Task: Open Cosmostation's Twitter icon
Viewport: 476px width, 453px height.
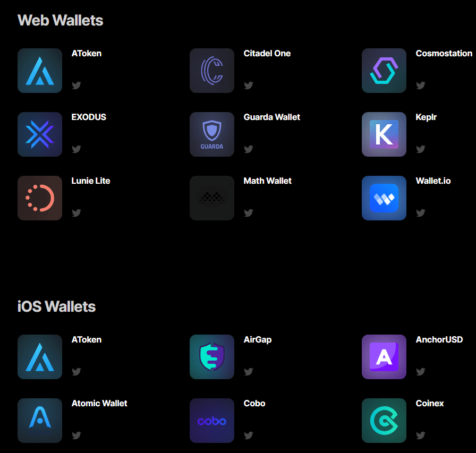Action: (x=421, y=86)
